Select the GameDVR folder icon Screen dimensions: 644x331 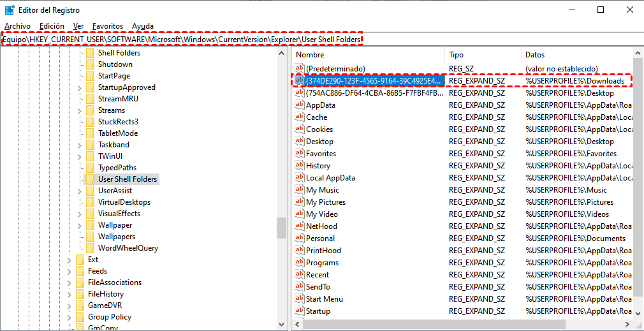pyautogui.click(x=80, y=306)
